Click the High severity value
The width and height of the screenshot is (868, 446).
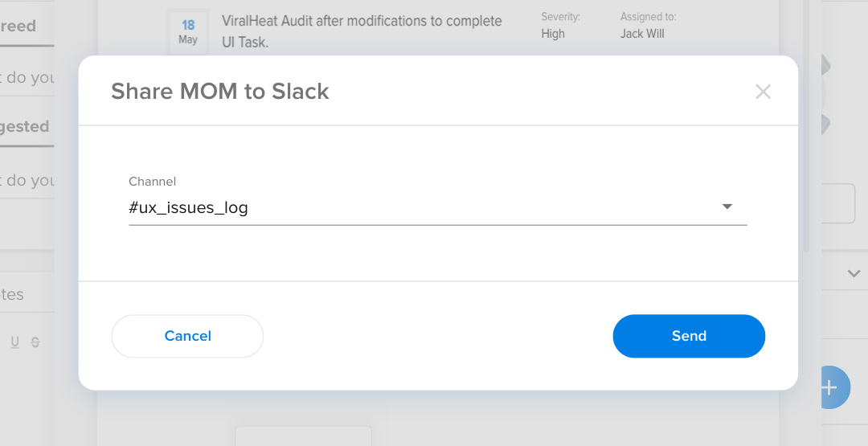click(x=553, y=34)
